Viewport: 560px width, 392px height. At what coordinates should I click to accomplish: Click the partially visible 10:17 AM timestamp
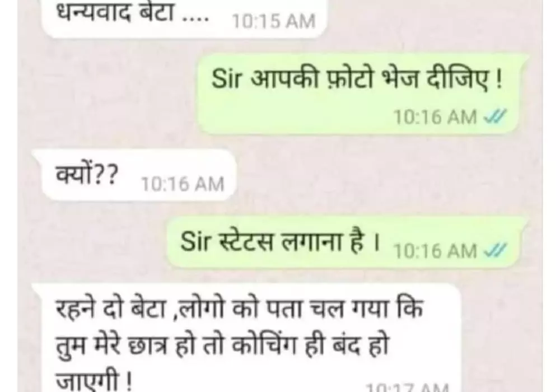pos(408,388)
